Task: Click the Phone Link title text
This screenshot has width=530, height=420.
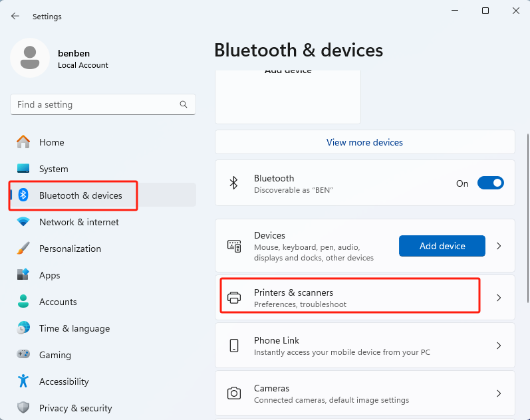Action: coord(277,340)
